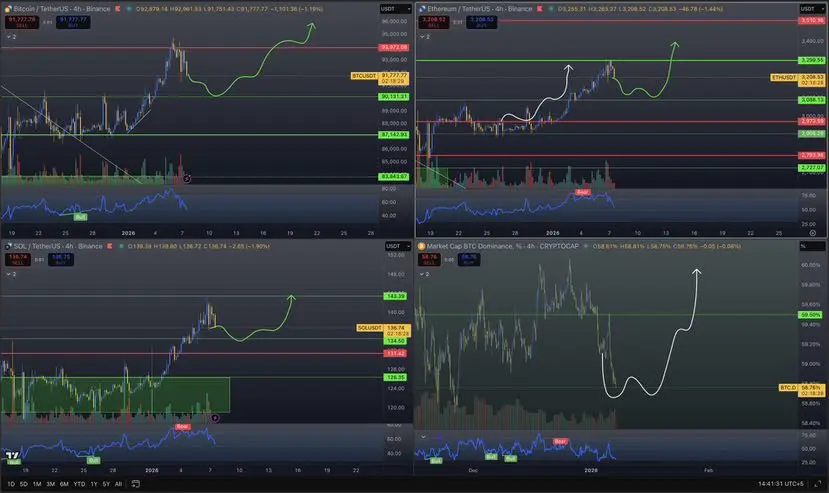Click the Market Cap BTC Dominance chart title

[502, 246]
